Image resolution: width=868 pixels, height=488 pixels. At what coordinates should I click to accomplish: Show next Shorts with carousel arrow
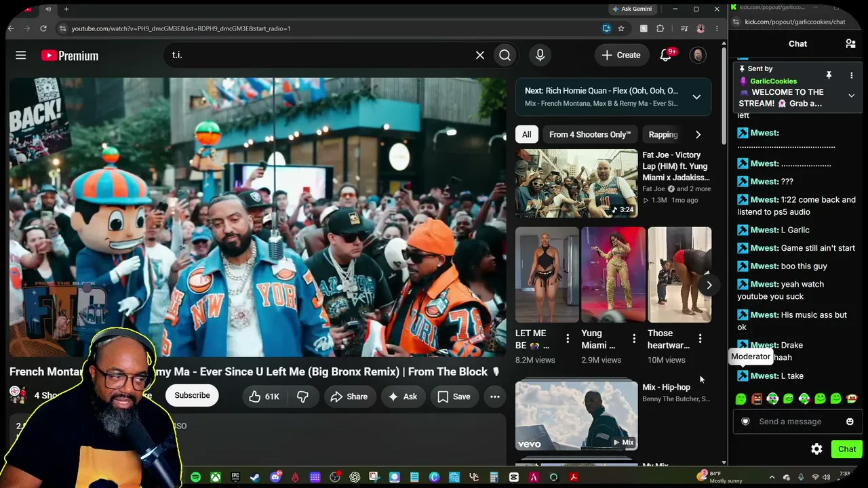(709, 285)
